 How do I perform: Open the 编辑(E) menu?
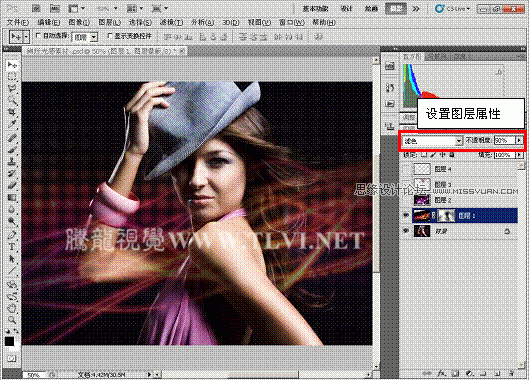[x=49, y=22]
